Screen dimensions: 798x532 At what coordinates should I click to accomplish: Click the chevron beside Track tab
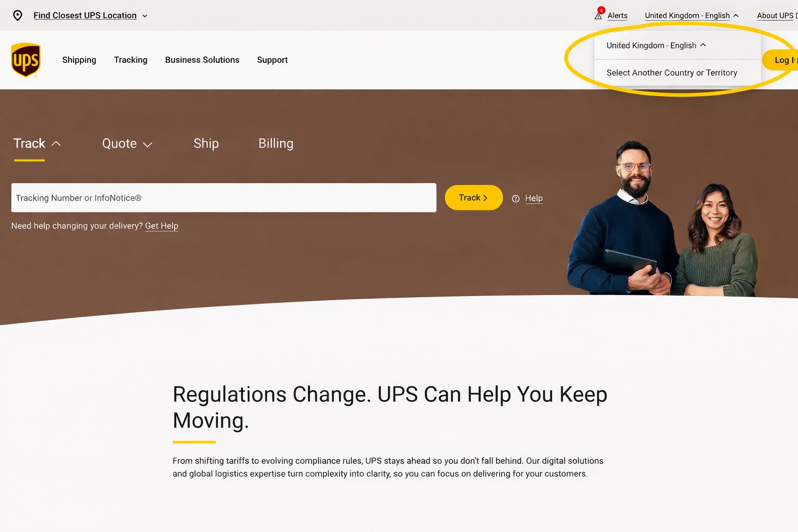tap(56, 144)
